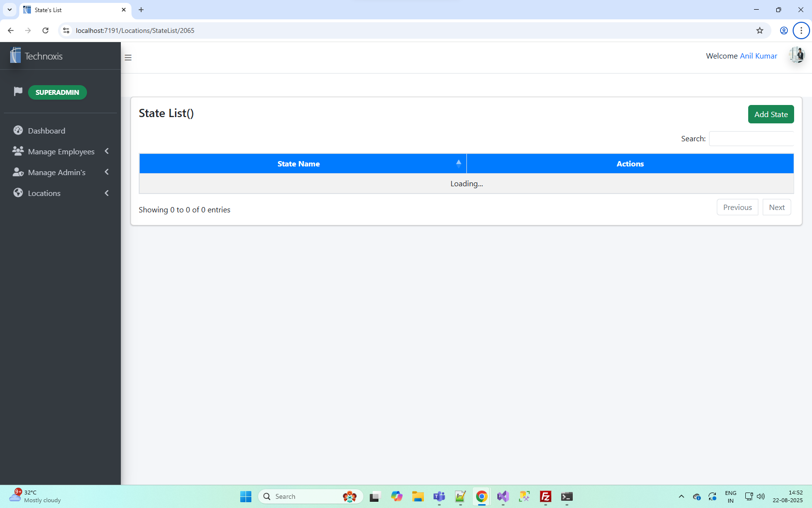The image size is (812, 508).
Task: Click the Add State button
Action: 771,114
